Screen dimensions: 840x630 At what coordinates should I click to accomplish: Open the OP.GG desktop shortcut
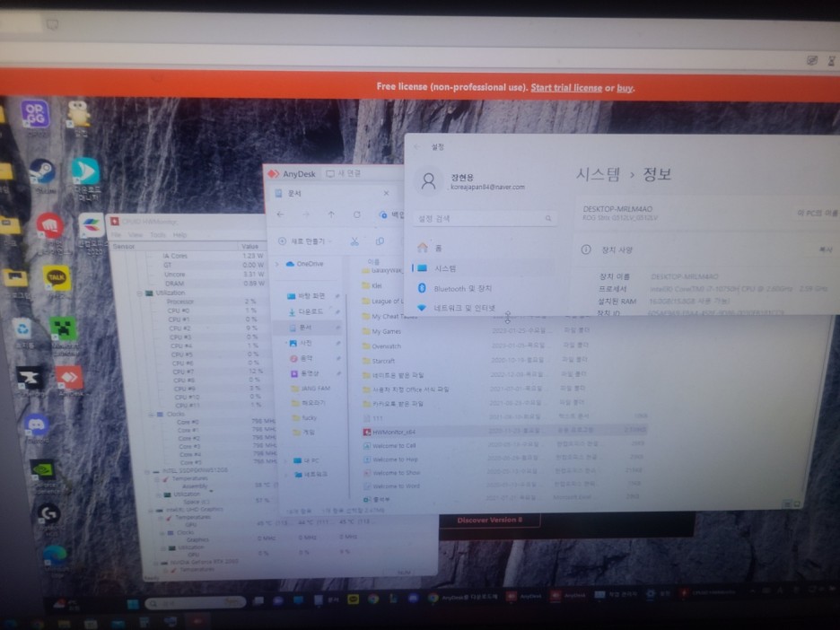(35, 115)
